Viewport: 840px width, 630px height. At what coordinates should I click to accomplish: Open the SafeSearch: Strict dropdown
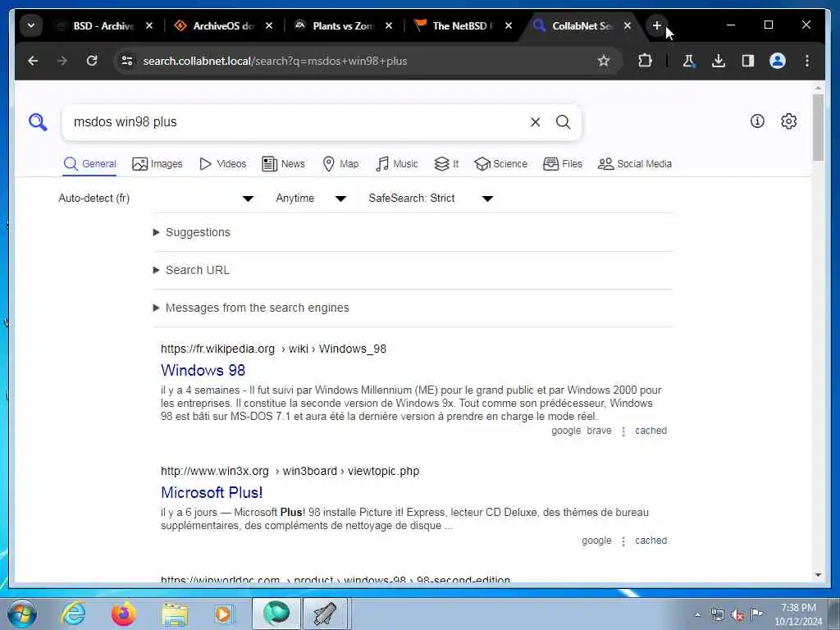click(x=431, y=199)
